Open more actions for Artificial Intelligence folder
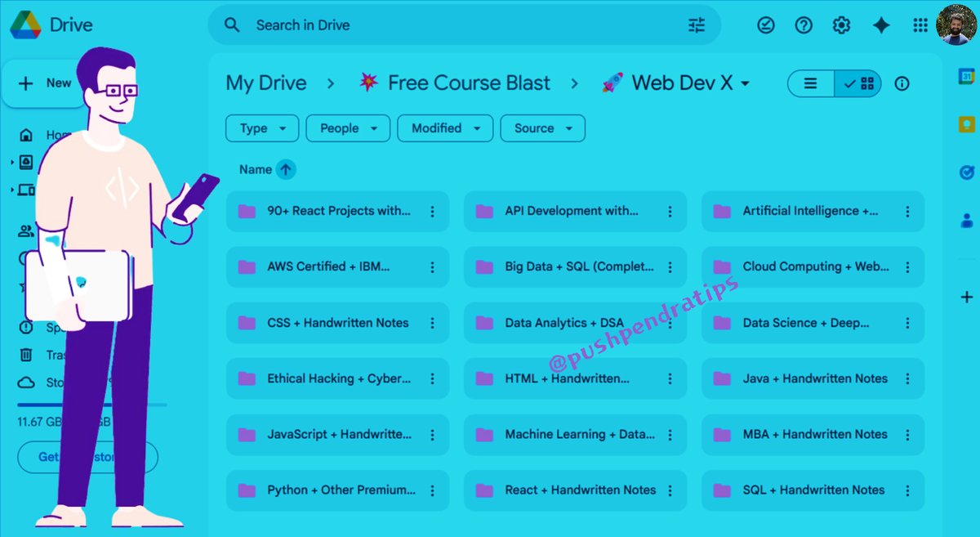This screenshot has width=980, height=537. point(907,212)
